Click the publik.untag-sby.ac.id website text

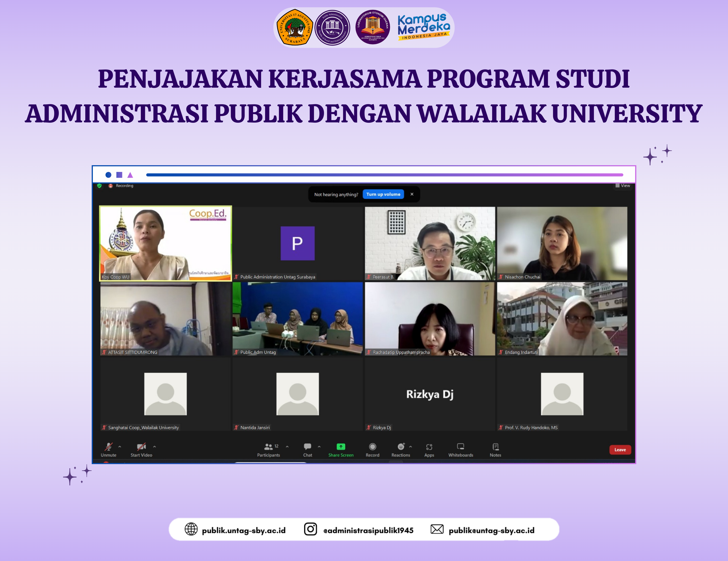pos(244,530)
